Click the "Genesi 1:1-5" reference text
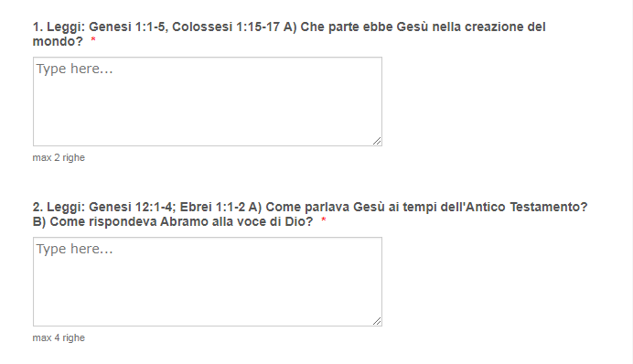The height and width of the screenshot is (364, 633). (x=129, y=27)
